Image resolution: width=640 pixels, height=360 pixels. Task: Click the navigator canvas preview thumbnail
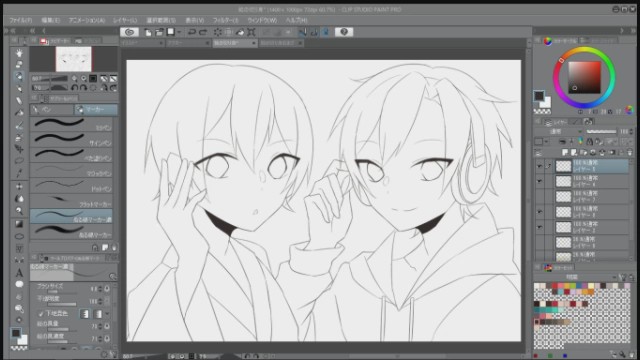(x=74, y=59)
